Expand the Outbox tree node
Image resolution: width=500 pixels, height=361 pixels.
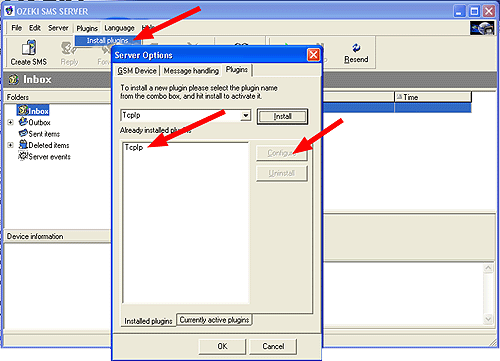[10, 122]
